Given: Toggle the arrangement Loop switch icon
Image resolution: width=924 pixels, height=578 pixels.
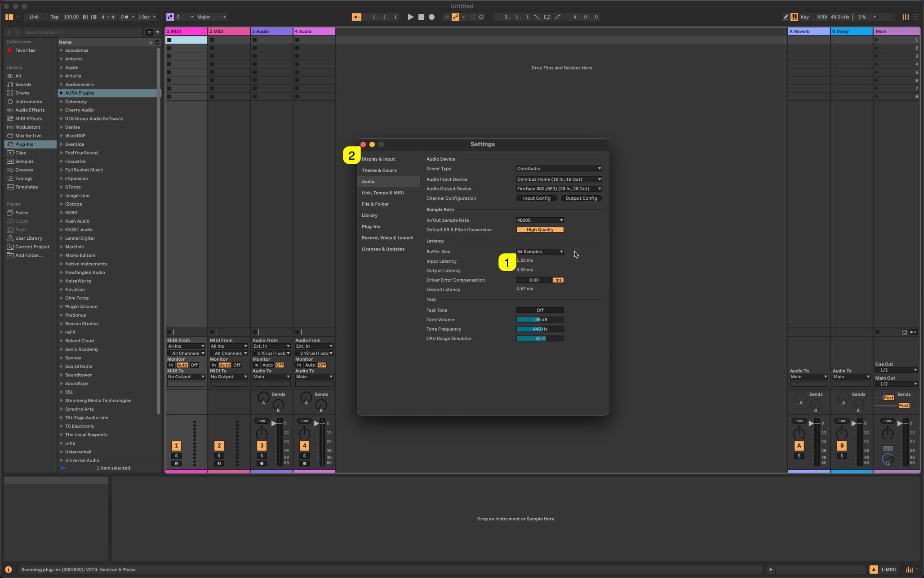Looking at the screenshot, I should pos(547,17).
